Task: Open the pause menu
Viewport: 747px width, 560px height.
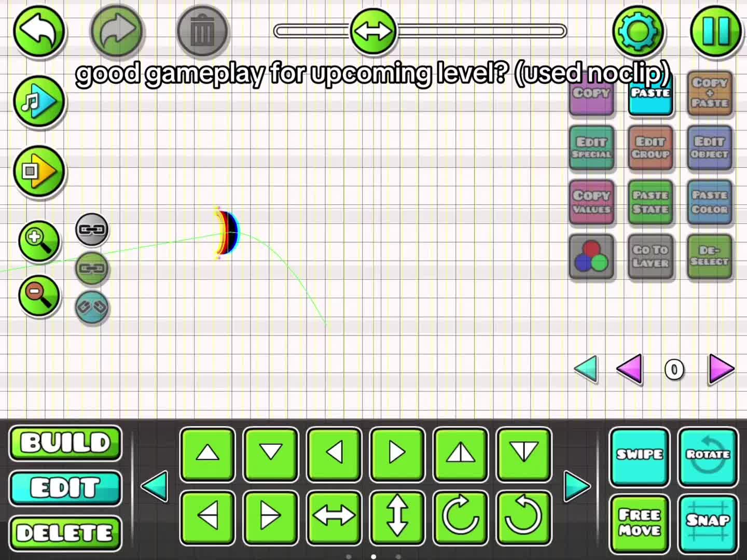Action: tap(717, 31)
